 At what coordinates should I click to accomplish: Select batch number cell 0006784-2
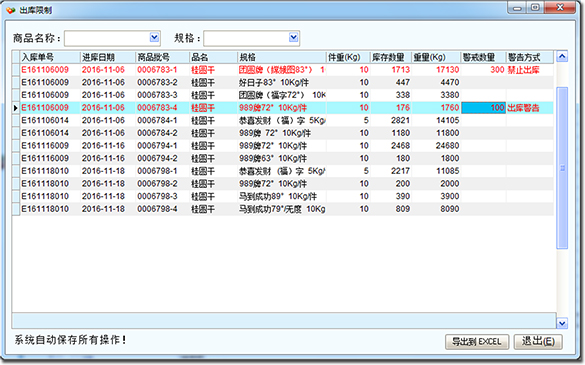[162, 133]
